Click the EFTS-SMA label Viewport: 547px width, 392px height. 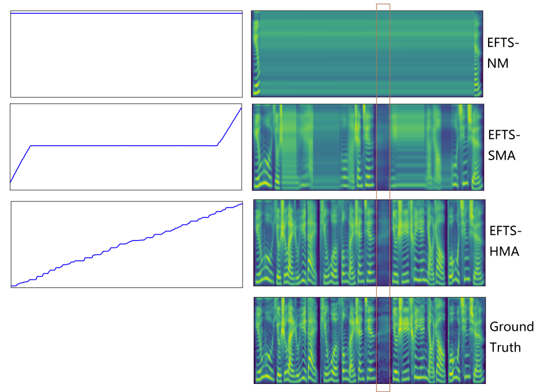[x=504, y=145]
